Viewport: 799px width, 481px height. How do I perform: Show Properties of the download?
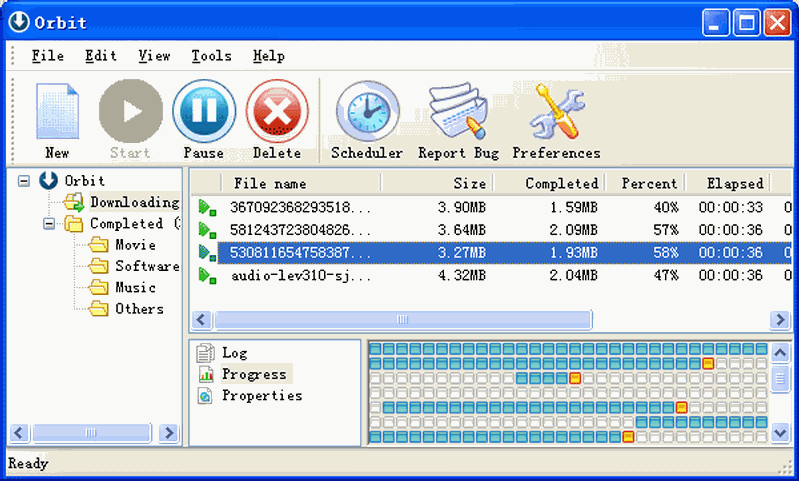pos(261,396)
